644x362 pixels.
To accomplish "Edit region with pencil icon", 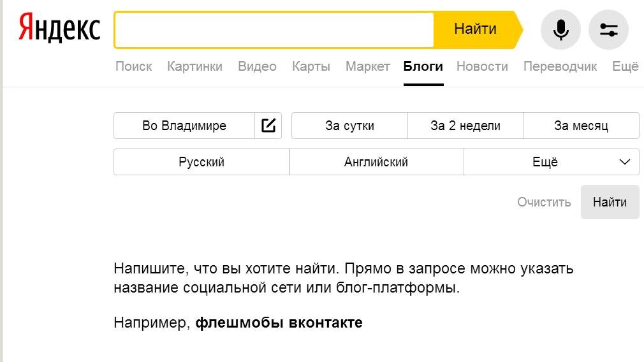I will click(268, 126).
